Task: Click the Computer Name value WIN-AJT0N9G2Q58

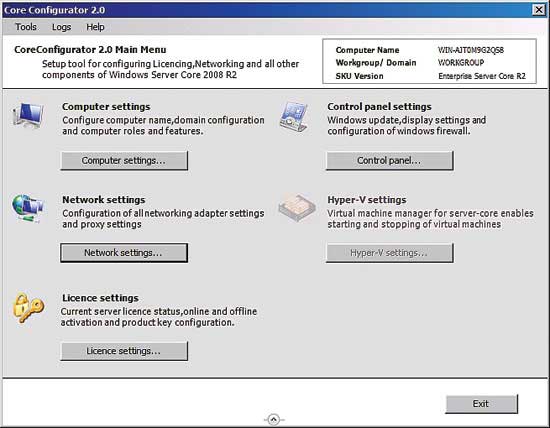Action: (471, 50)
